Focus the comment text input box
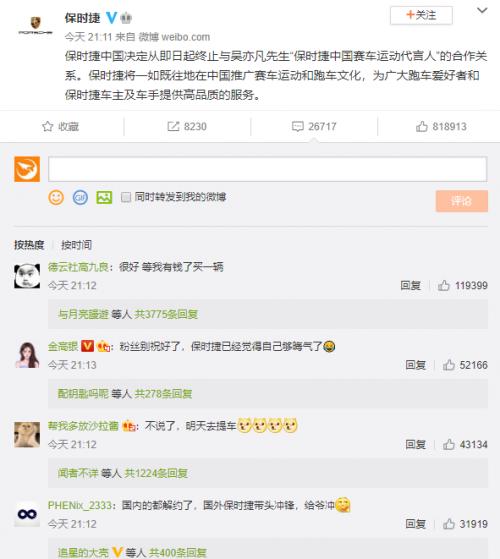The image size is (500, 559). (268, 169)
